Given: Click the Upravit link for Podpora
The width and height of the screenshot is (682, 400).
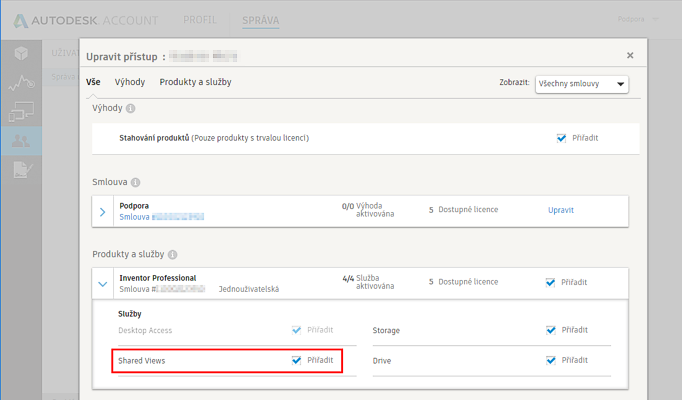Looking at the screenshot, I should coord(561,210).
